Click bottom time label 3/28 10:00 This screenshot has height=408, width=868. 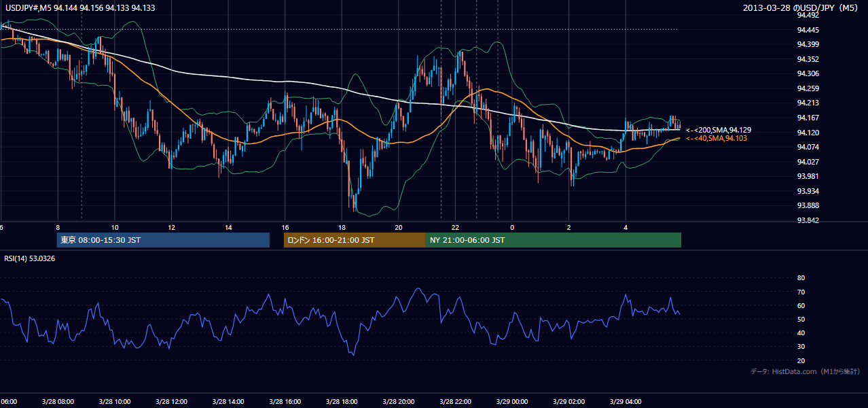pos(115,401)
